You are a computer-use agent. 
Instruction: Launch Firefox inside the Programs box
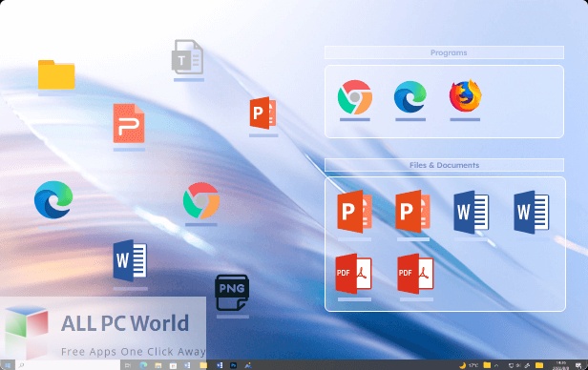tap(465, 96)
